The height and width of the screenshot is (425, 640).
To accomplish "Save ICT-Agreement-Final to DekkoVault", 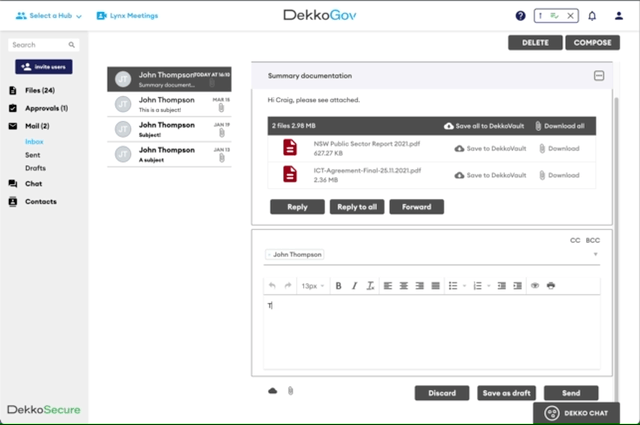I will coord(490,175).
